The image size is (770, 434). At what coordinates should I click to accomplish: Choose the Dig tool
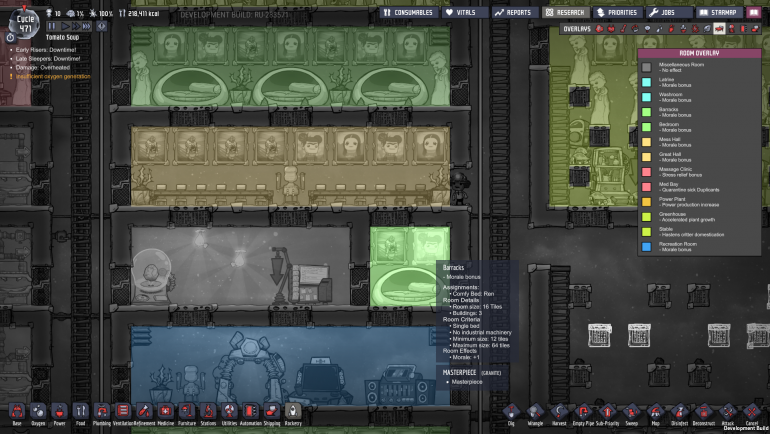pos(512,411)
